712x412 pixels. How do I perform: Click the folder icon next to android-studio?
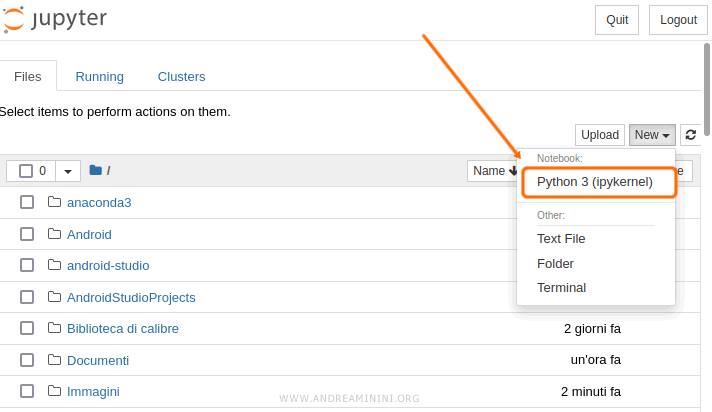coord(55,265)
